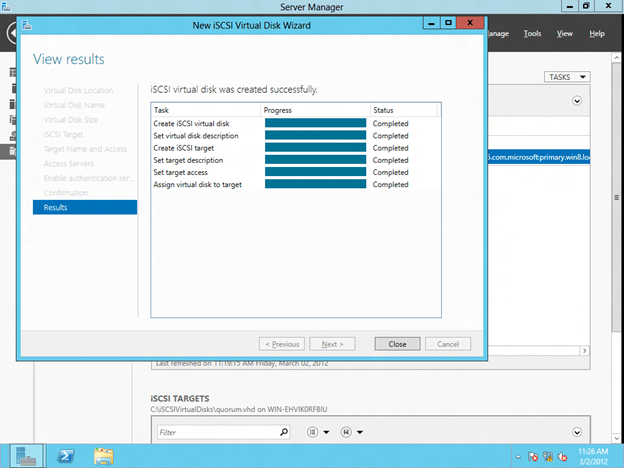Open the list view options dropdown in iSCSI Targets
The width and height of the screenshot is (624, 468).
[x=317, y=432]
